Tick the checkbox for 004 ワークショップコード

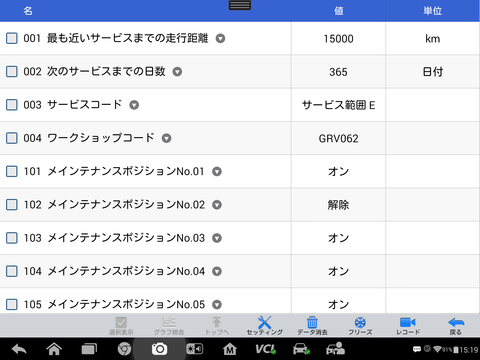click(12, 138)
